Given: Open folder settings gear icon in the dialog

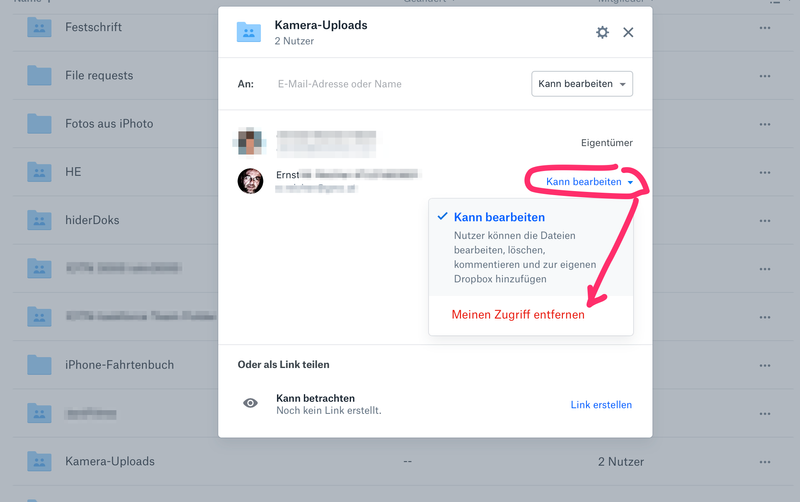Looking at the screenshot, I should click(x=602, y=32).
